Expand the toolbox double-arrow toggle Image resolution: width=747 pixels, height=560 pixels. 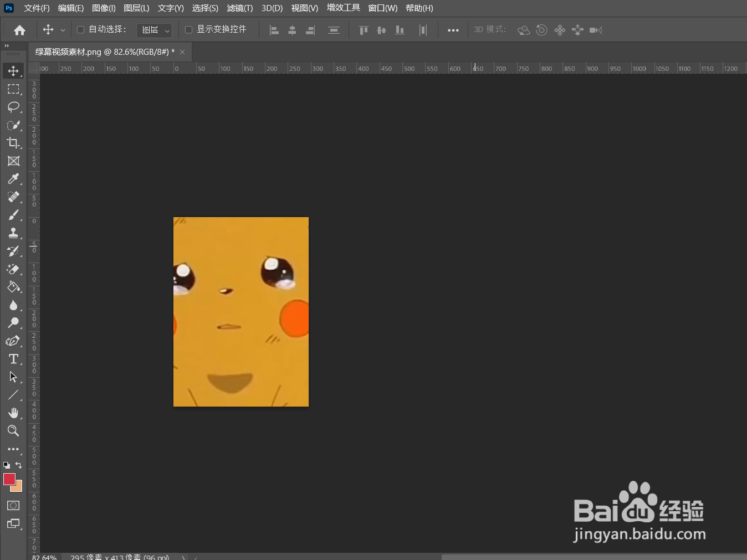click(x=7, y=46)
